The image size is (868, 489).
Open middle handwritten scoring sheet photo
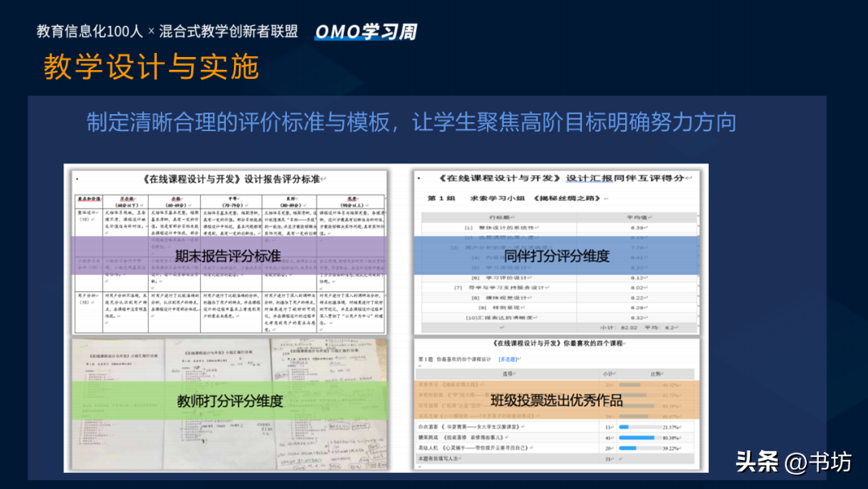[x=219, y=405]
